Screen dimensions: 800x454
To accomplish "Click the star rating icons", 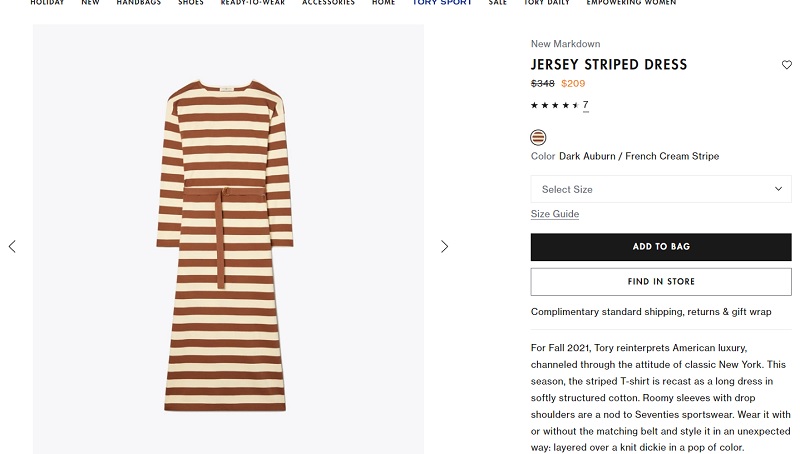I will [555, 105].
